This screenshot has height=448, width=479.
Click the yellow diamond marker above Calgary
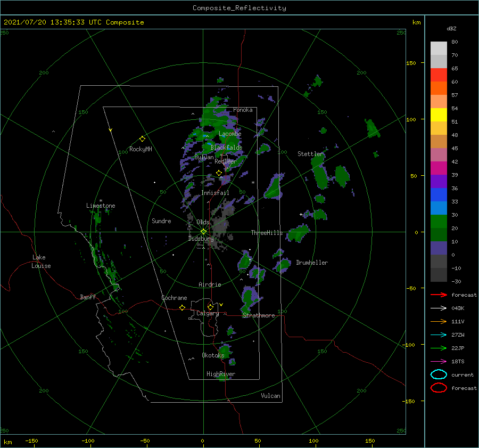210,307
